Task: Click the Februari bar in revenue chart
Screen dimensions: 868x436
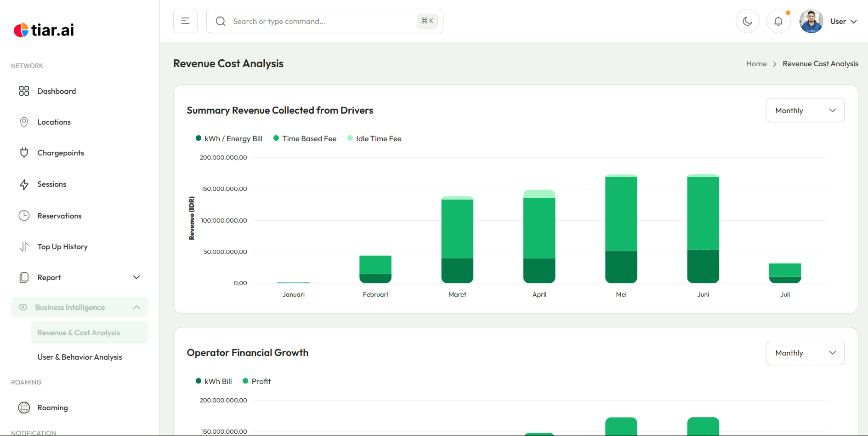Action: click(x=375, y=269)
